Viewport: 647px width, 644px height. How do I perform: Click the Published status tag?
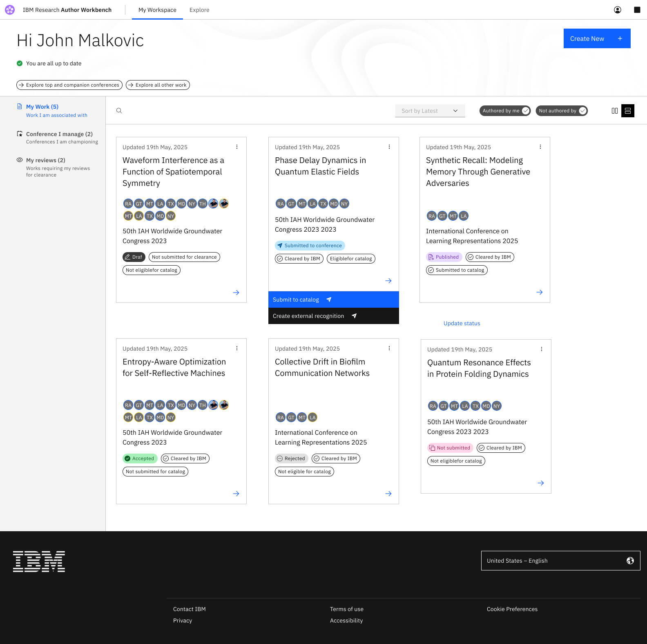[444, 257]
